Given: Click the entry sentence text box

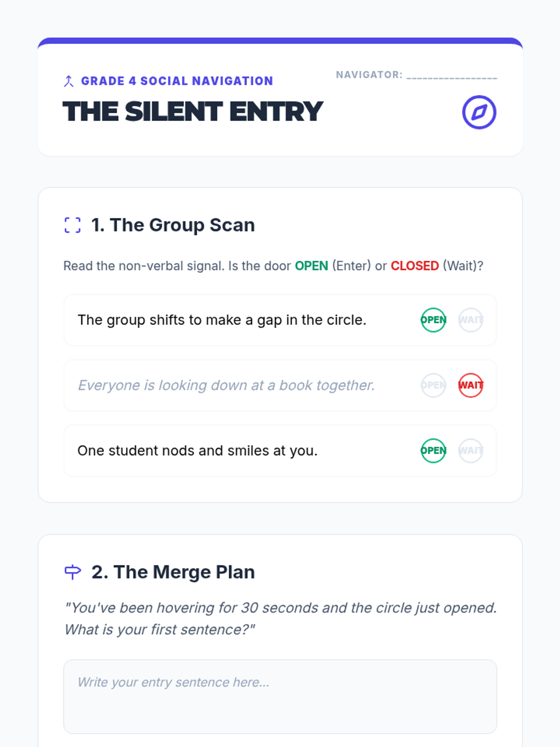Looking at the screenshot, I should tap(280, 696).
